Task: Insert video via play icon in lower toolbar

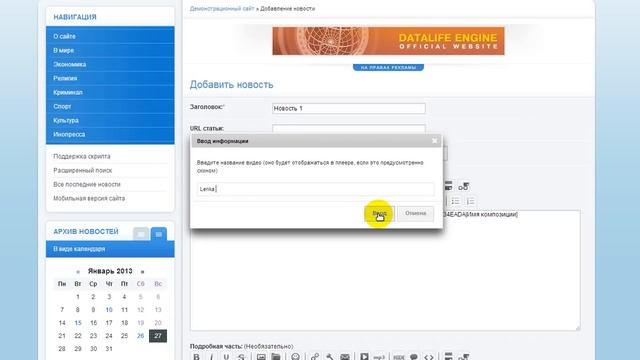Action: click(x=364, y=357)
